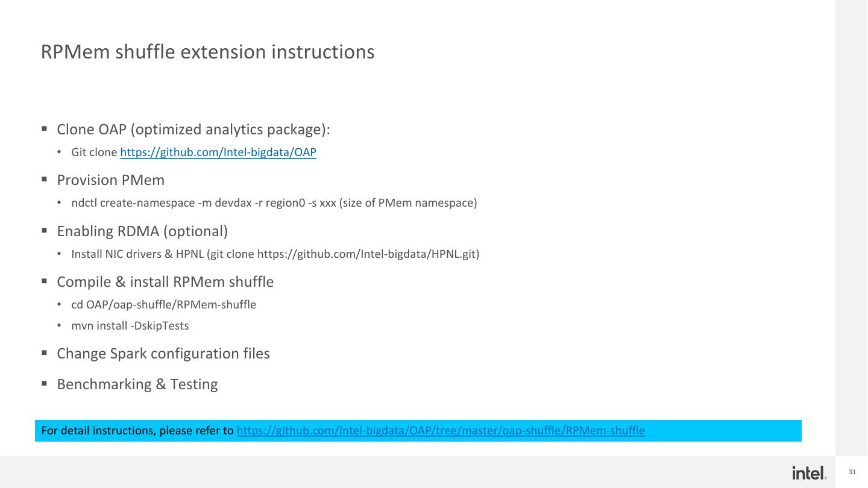Click the square bullet beside 'Provision PMem'
Screen dimensions: 868x488
coord(45,180)
